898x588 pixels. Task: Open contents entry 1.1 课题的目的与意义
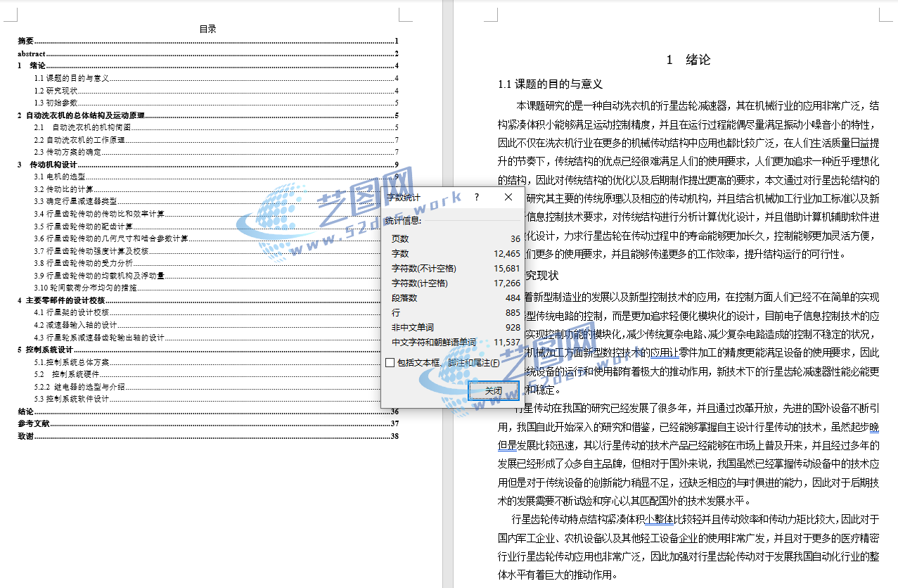217,78
